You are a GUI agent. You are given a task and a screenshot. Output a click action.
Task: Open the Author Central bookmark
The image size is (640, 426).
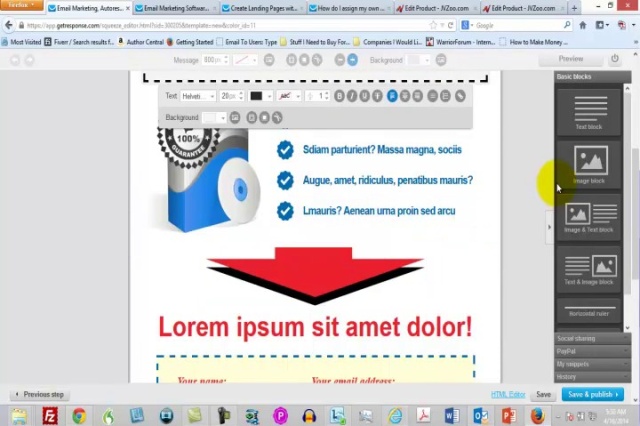(x=140, y=42)
